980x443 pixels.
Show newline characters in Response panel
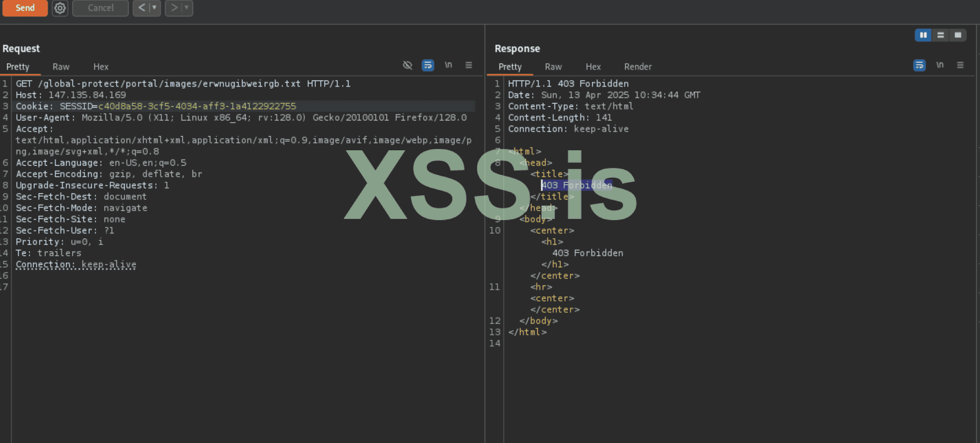click(940, 65)
